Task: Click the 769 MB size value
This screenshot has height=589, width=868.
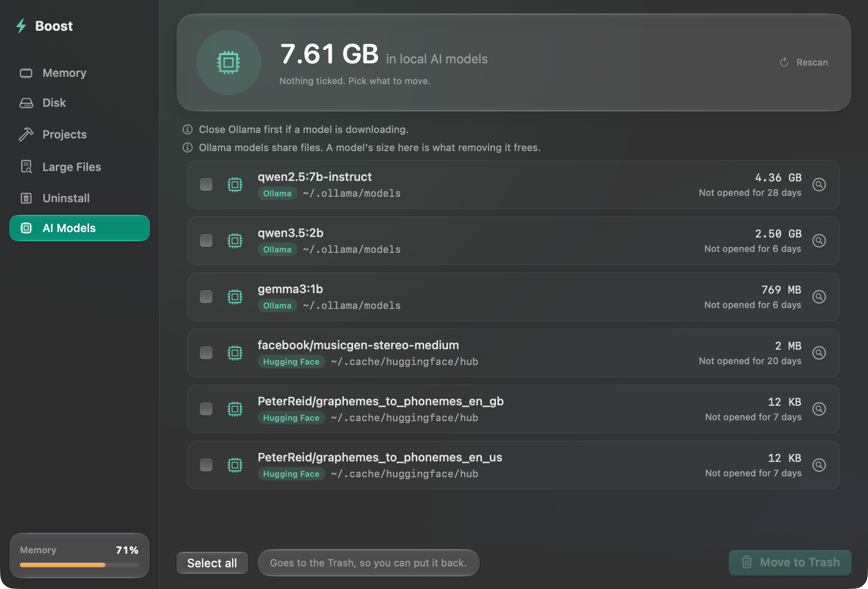Action: click(x=781, y=290)
